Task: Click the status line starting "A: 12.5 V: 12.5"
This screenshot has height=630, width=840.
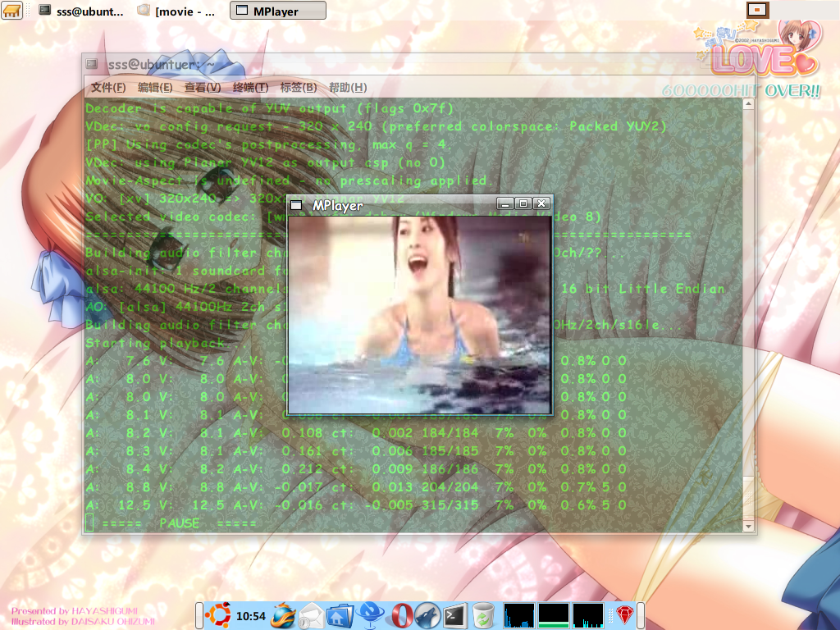Action: coord(356,504)
